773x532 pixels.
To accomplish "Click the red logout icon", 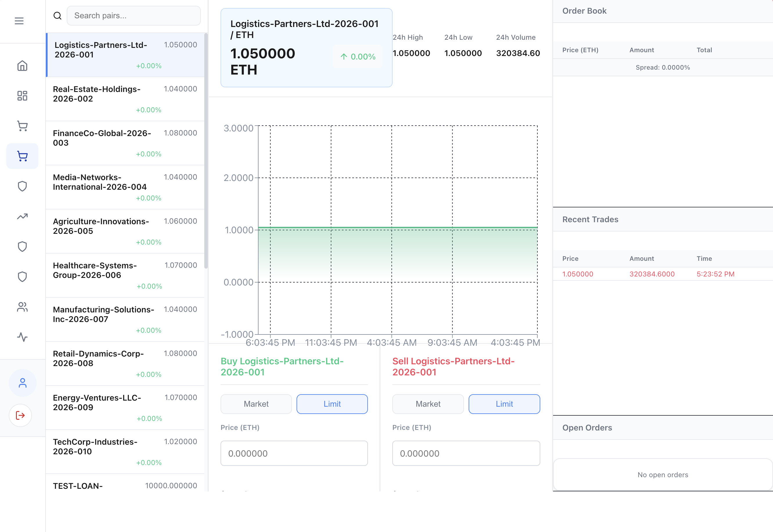I will point(20,415).
